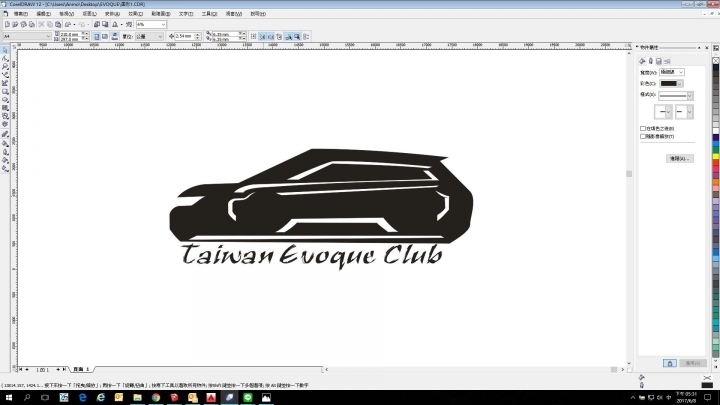Click the Save icon in standard toolbar
Image resolution: width=720 pixels, height=405 pixels.
coord(23,24)
